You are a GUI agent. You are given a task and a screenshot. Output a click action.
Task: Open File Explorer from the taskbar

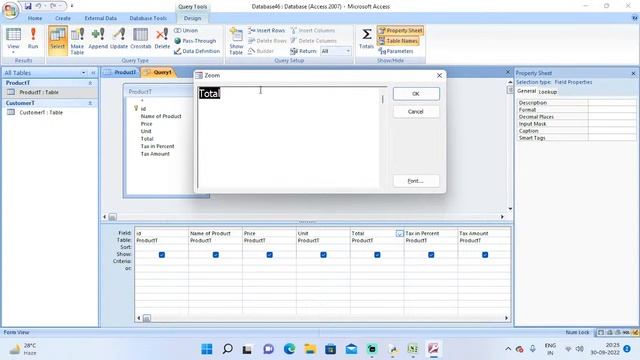pyautogui.click(x=310, y=349)
